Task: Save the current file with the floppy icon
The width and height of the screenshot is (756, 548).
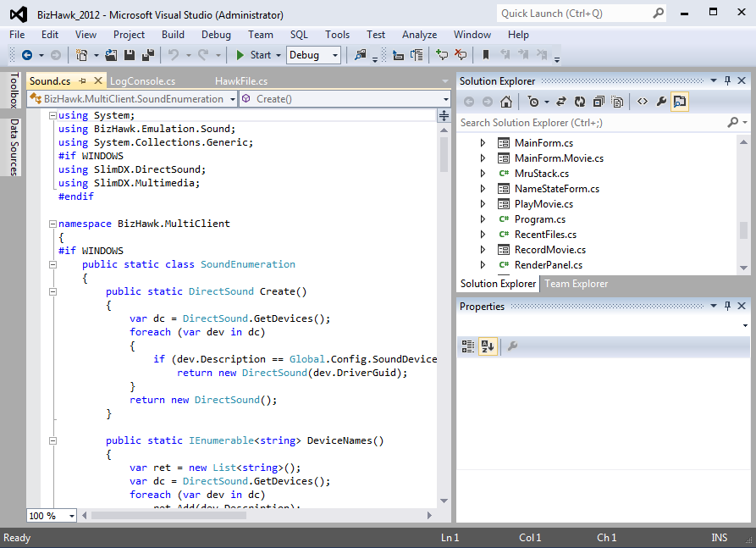Action: [x=130, y=55]
